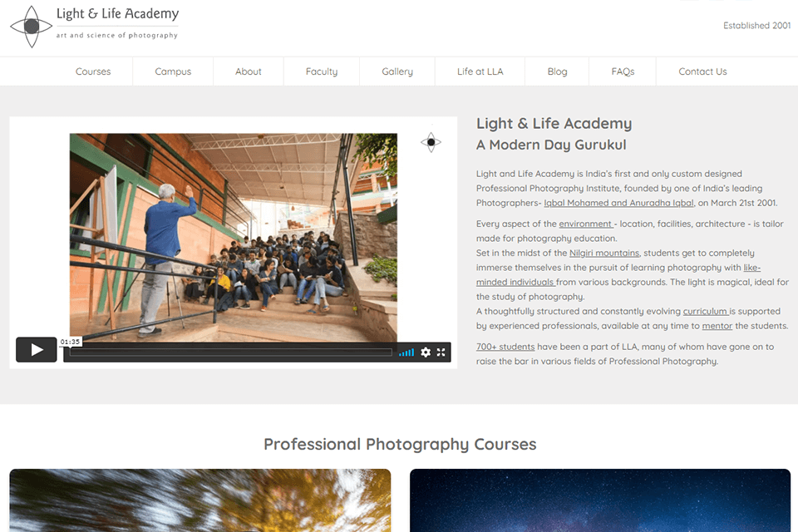Visit the Blog page
The width and height of the screenshot is (798, 532).
pos(557,71)
